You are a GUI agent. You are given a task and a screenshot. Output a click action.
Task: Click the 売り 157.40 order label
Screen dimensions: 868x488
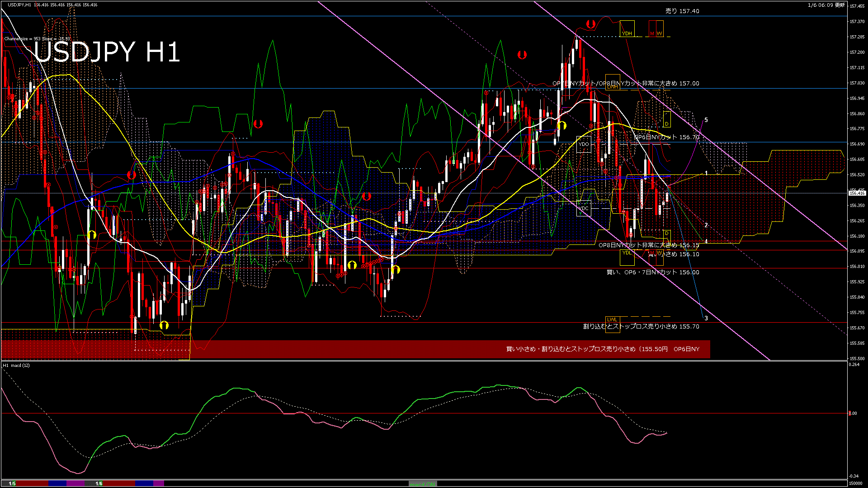[682, 11]
